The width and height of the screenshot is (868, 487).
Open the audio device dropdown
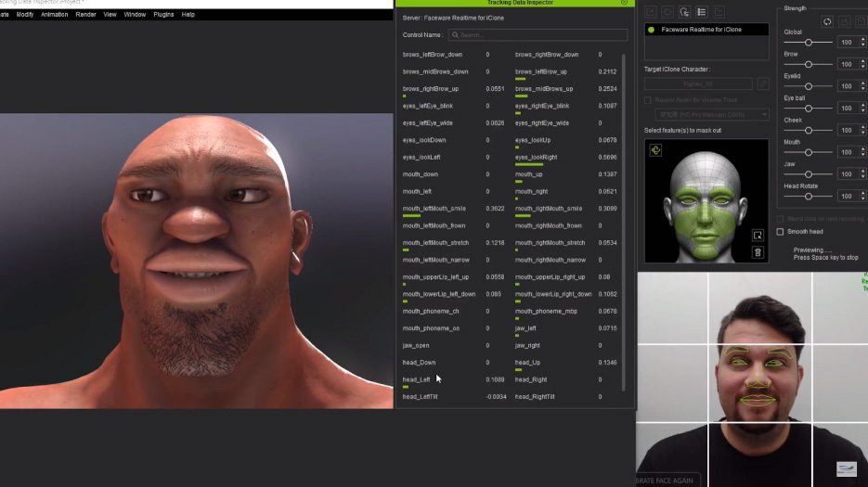click(x=706, y=114)
